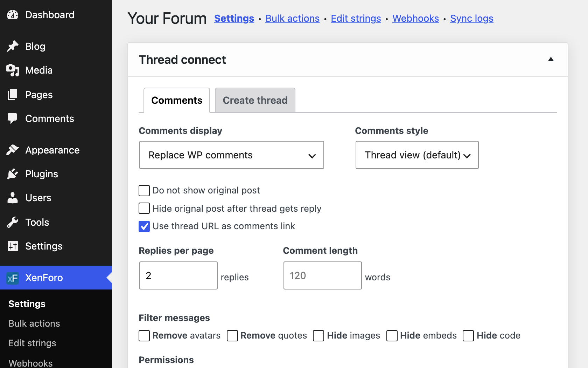Click the Comments speech bubble icon

point(13,118)
